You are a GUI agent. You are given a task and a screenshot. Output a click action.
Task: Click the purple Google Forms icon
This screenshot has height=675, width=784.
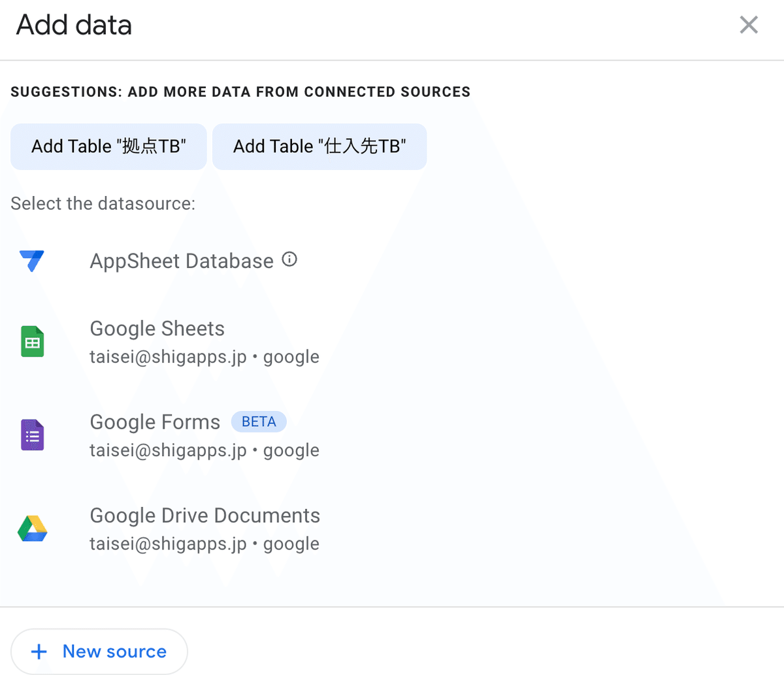coord(32,435)
